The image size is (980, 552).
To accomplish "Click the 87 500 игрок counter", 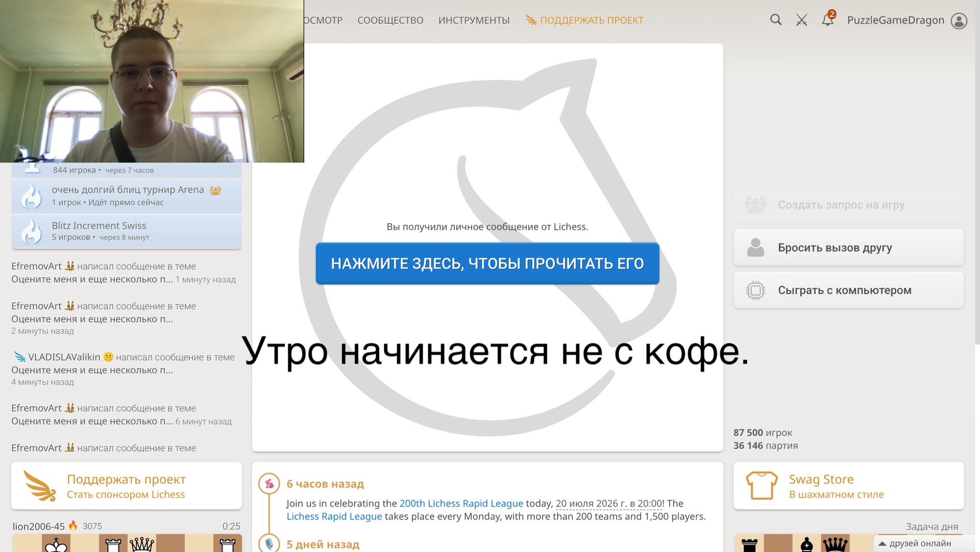I will [x=763, y=433].
